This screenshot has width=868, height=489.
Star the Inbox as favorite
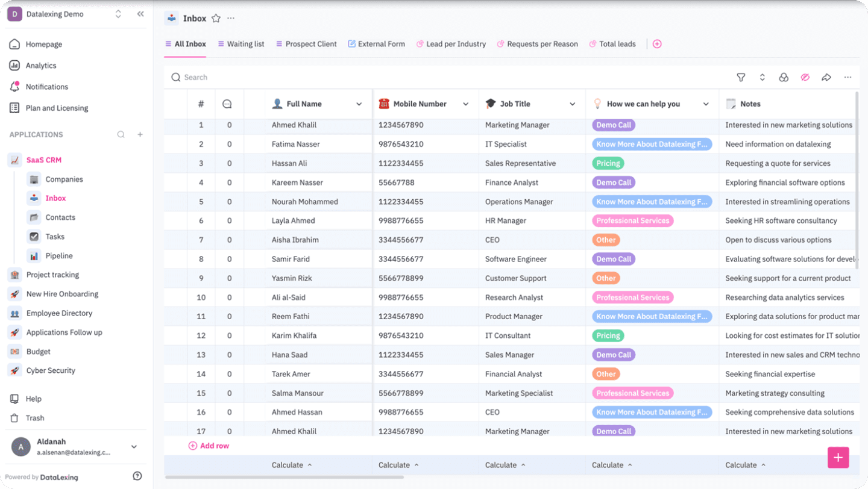216,19
